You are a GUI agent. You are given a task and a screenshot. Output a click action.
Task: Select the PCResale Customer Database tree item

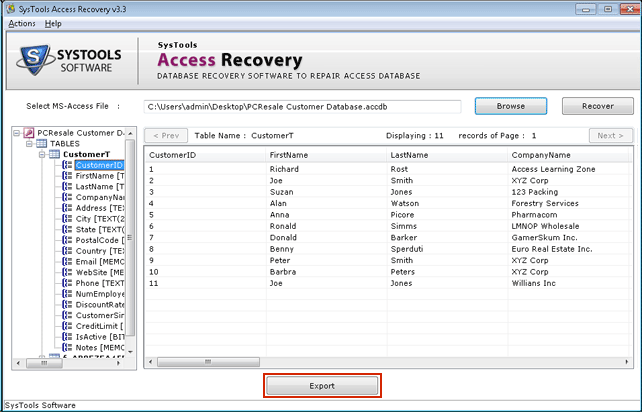point(81,133)
